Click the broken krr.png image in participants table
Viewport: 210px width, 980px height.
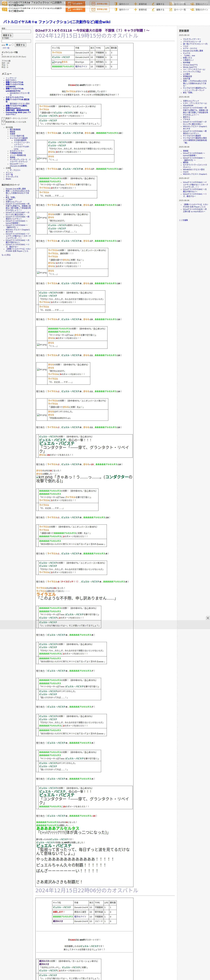(x=56, y=62)
